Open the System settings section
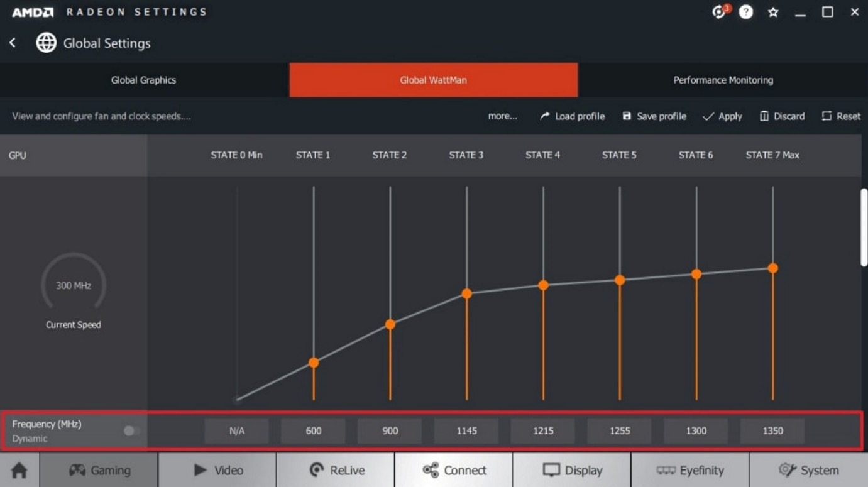The width and height of the screenshot is (868, 487). [808, 470]
